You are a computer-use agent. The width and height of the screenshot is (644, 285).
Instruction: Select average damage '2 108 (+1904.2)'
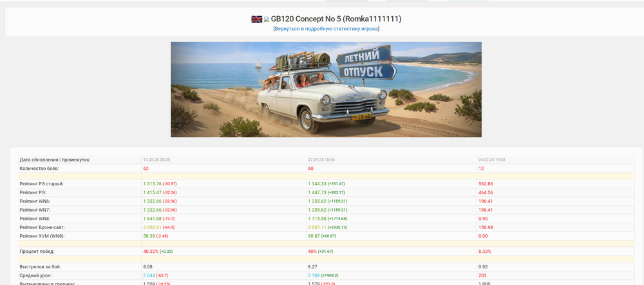pyautogui.click(x=323, y=275)
